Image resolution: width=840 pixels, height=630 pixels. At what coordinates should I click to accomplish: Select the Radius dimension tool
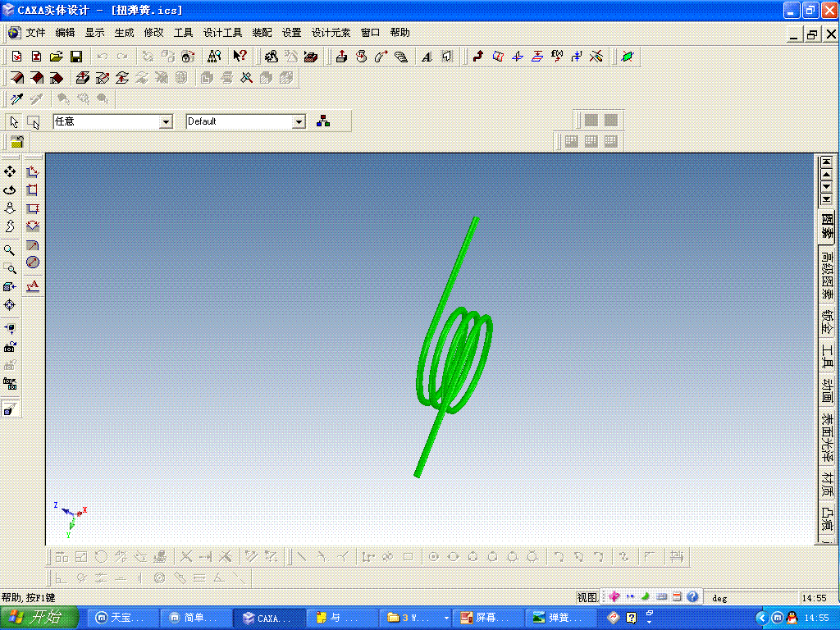click(33, 245)
